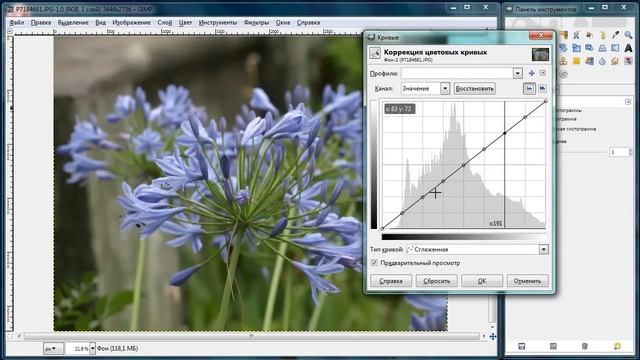Select the Scale tool in toolbox
640x360 pixels.
pos(576,48)
